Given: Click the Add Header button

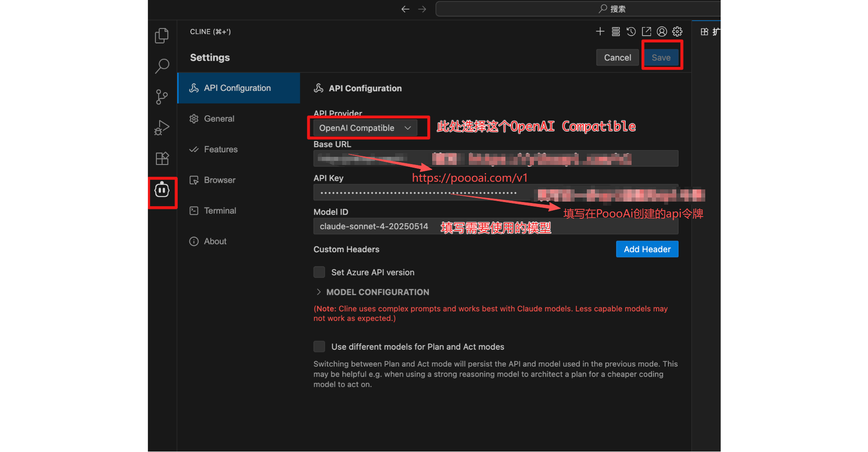Looking at the screenshot, I should (x=647, y=249).
